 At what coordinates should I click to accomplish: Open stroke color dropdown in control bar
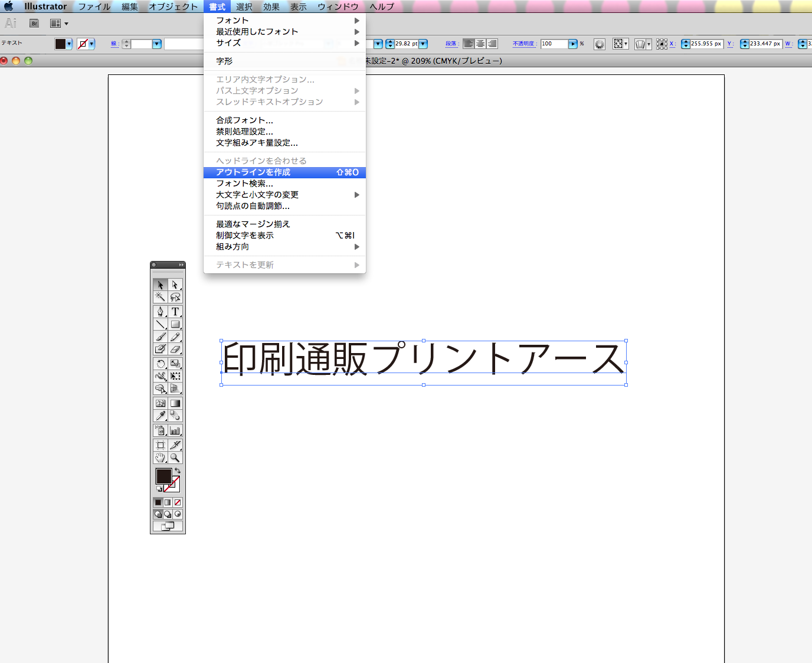(x=91, y=44)
